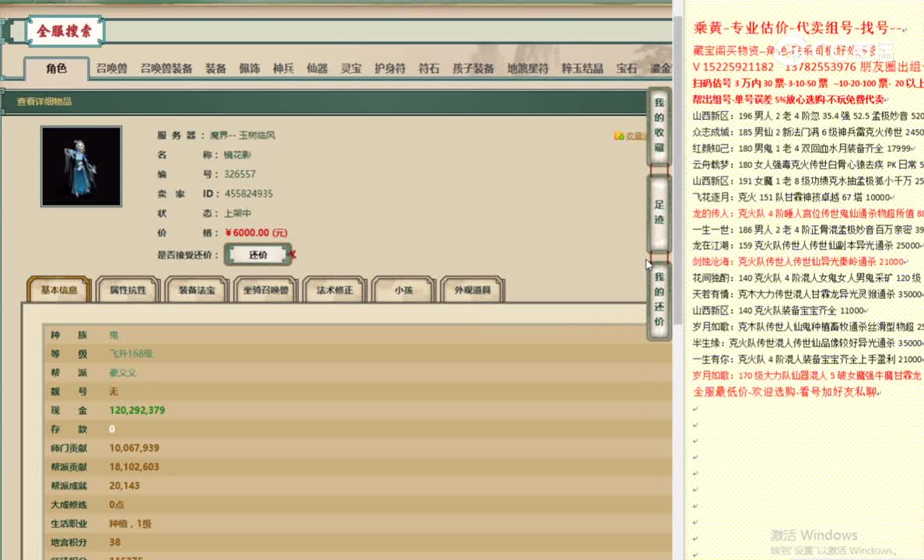Click the level value 飞升168级
The height and width of the screenshot is (560, 924).
click(x=131, y=354)
